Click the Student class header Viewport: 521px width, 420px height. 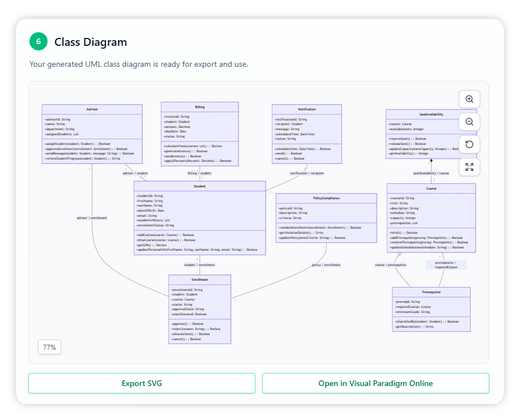pyautogui.click(x=199, y=186)
